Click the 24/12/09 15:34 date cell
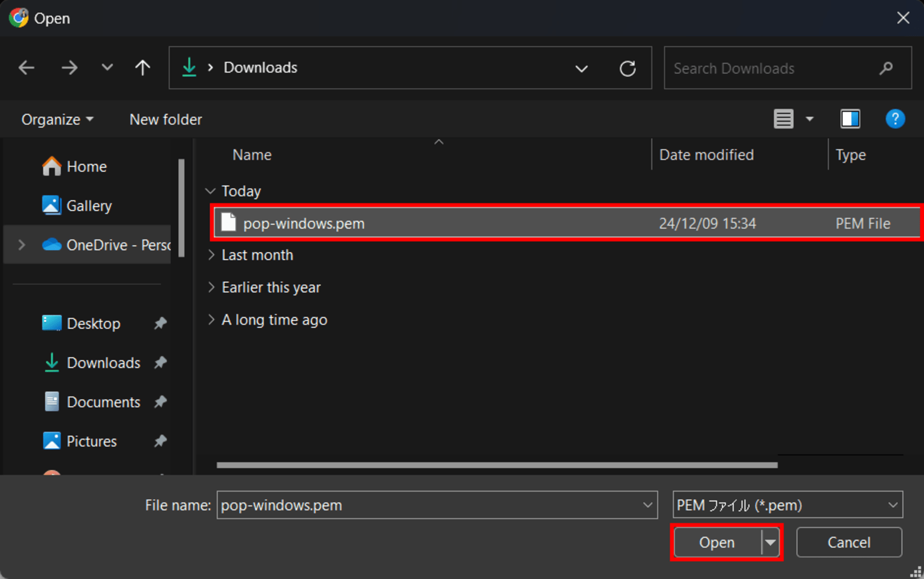The height and width of the screenshot is (579, 924). point(707,224)
